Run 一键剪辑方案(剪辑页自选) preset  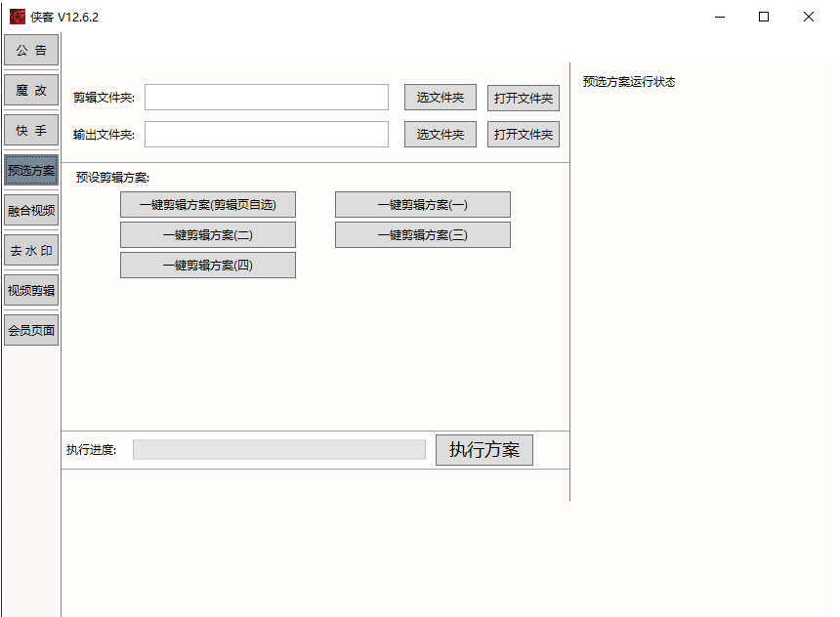coord(207,204)
